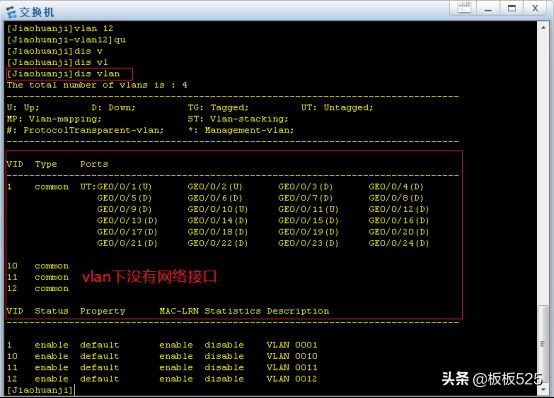The width and height of the screenshot is (554, 398).
Task: Click 'common' type in VLAN 10 row
Action: [x=52, y=266]
